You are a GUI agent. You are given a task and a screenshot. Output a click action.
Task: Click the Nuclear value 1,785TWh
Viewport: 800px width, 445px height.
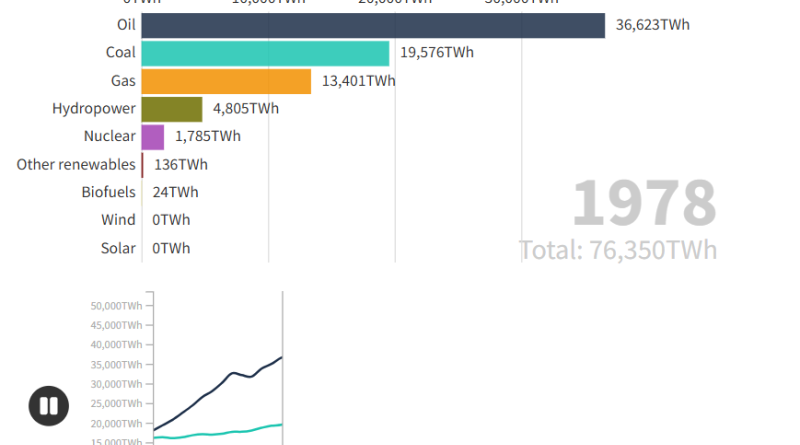click(208, 137)
